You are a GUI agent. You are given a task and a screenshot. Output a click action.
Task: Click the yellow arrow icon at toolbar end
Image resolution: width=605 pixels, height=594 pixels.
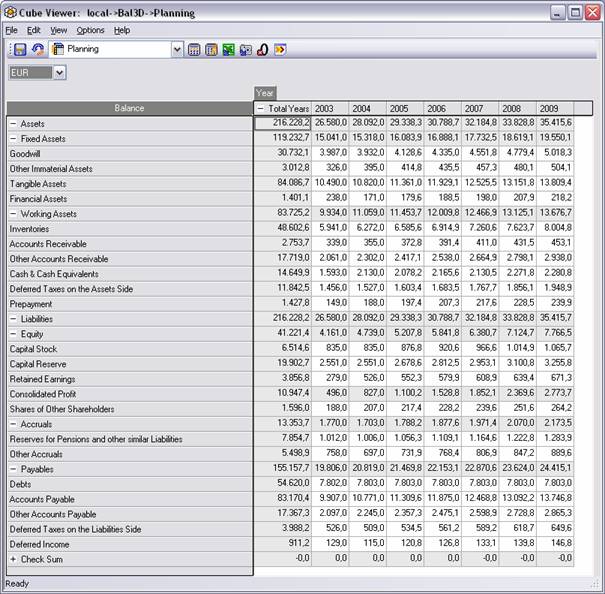pyautogui.click(x=279, y=49)
